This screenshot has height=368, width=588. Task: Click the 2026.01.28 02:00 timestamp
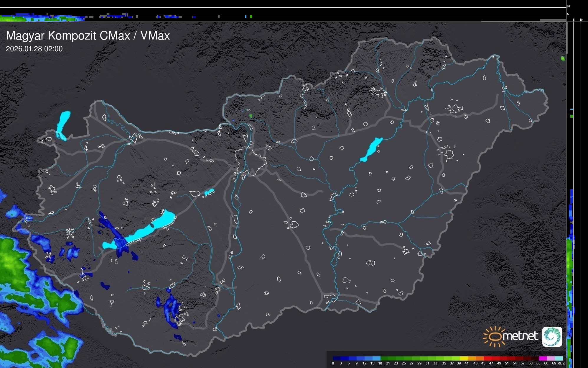[34, 49]
